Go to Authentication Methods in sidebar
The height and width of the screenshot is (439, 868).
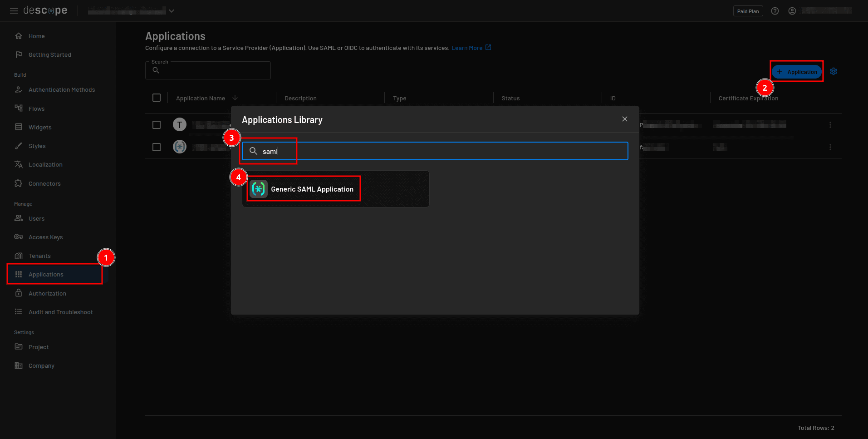click(62, 90)
